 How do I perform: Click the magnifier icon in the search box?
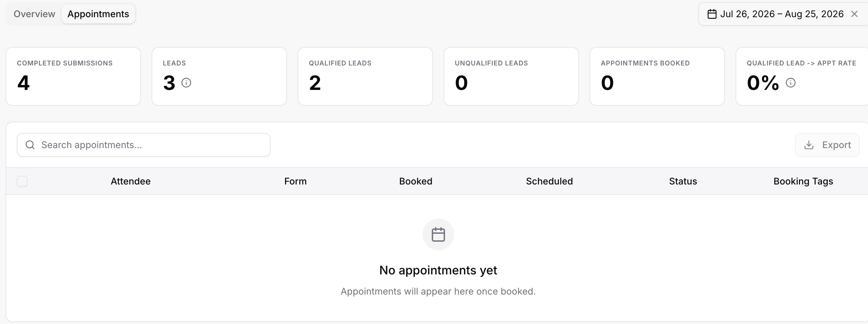(30, 145)
